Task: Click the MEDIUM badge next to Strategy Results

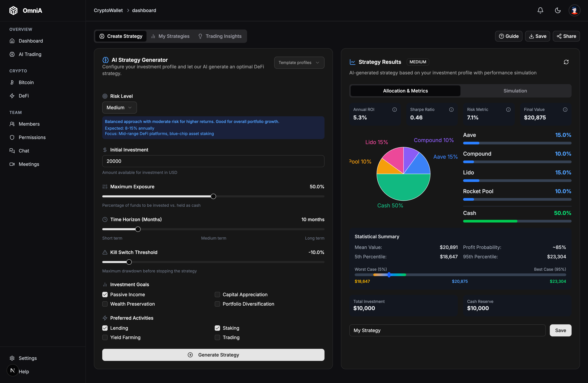Action: click(418, 62)
